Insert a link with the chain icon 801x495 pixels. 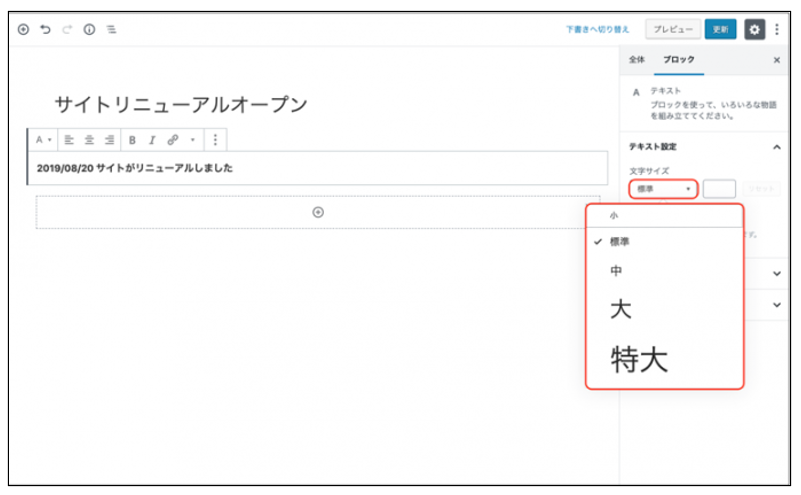[x=172, y=140]
